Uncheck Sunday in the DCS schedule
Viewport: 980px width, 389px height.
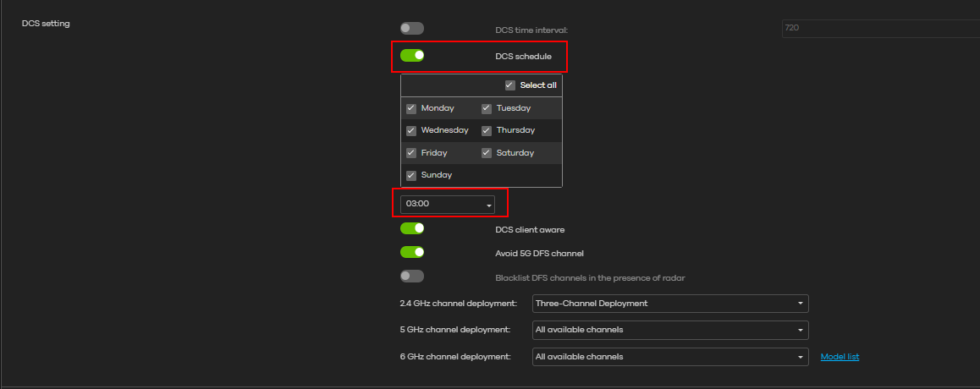(411, 175)
